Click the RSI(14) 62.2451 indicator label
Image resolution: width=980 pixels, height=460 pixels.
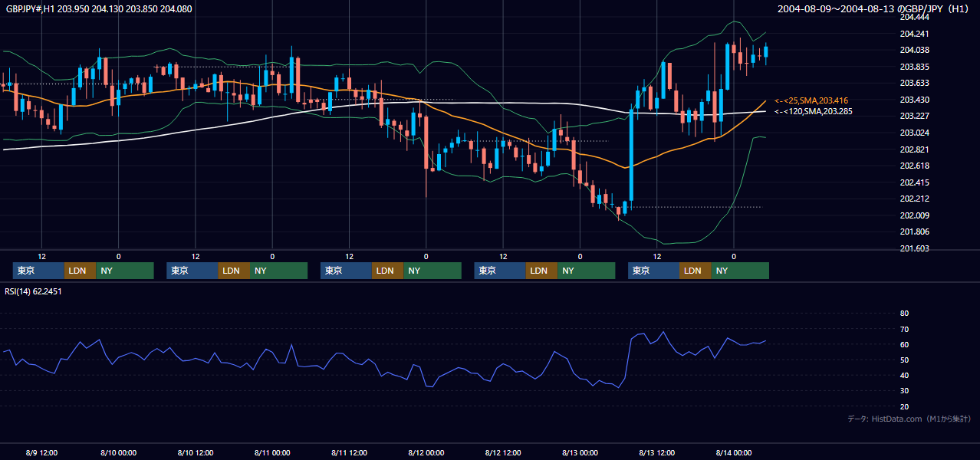(x=33, y=291)
